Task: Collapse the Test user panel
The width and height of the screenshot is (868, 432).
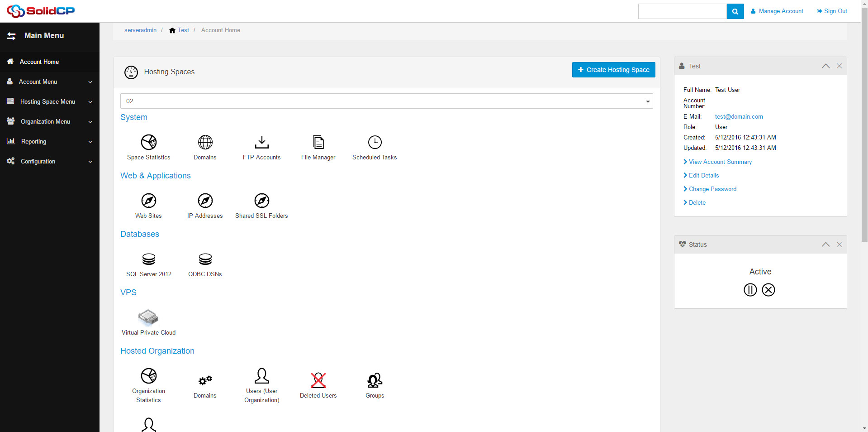Action: pyautogui.click(x=825, y=66)
